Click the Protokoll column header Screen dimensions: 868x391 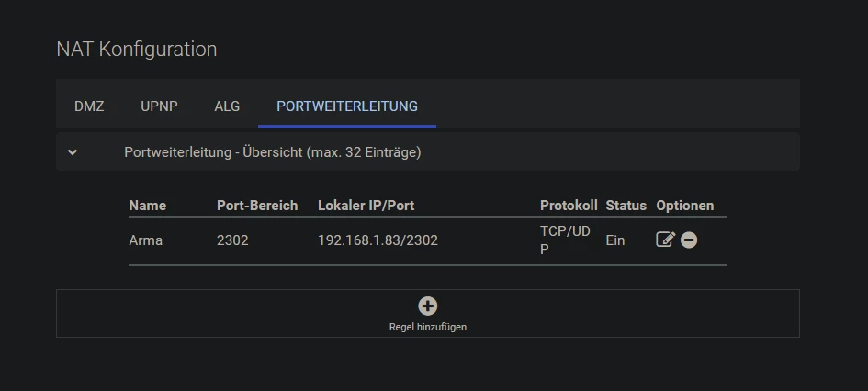coord(569,206)
